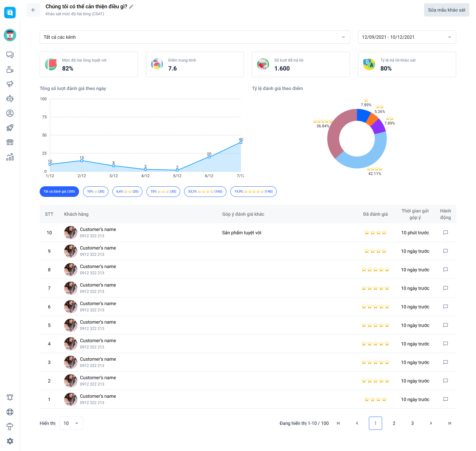Filter by one-star ratings (30)
Screen dimensions: 476x451
point(96,192)
